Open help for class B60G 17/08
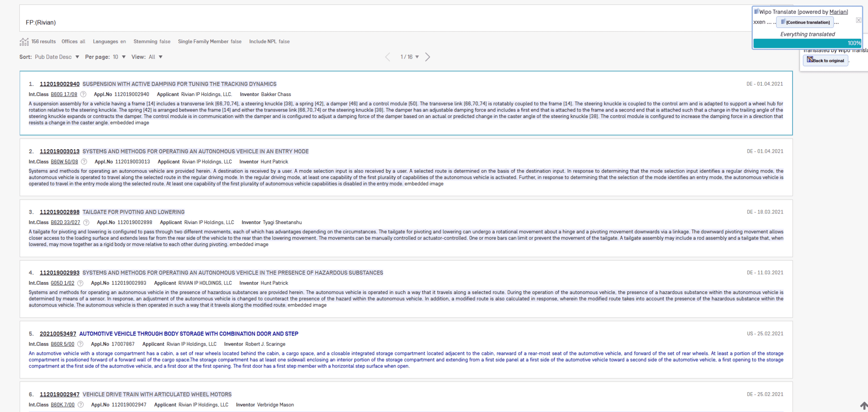 (83, 95)
